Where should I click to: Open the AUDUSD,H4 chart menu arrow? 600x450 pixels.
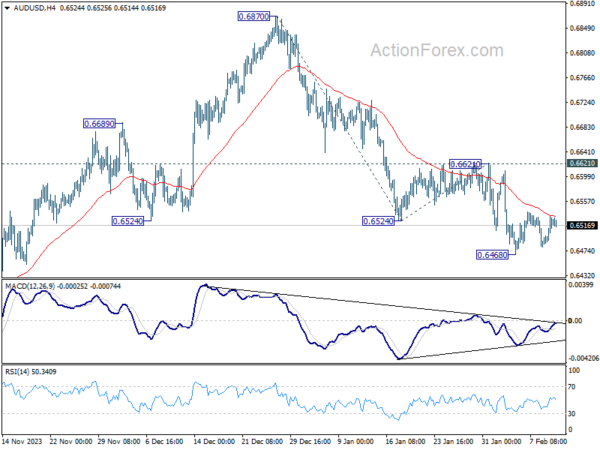pos(7,8)
